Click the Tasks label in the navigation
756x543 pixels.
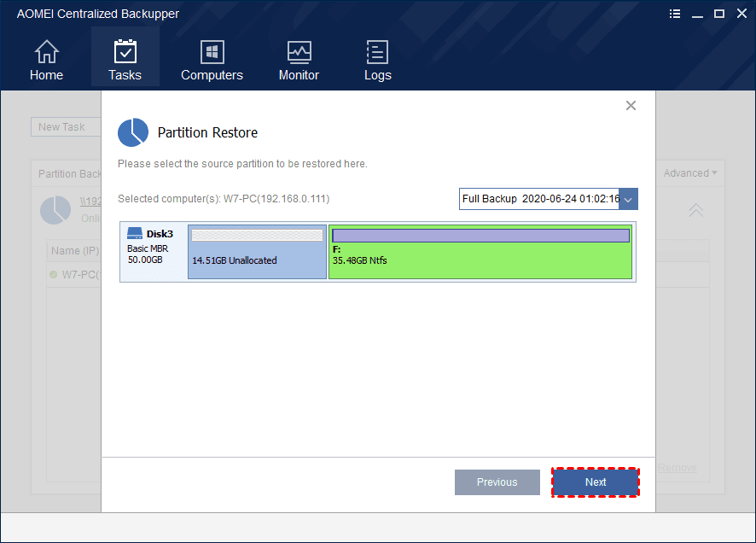[x=125, y=75]
